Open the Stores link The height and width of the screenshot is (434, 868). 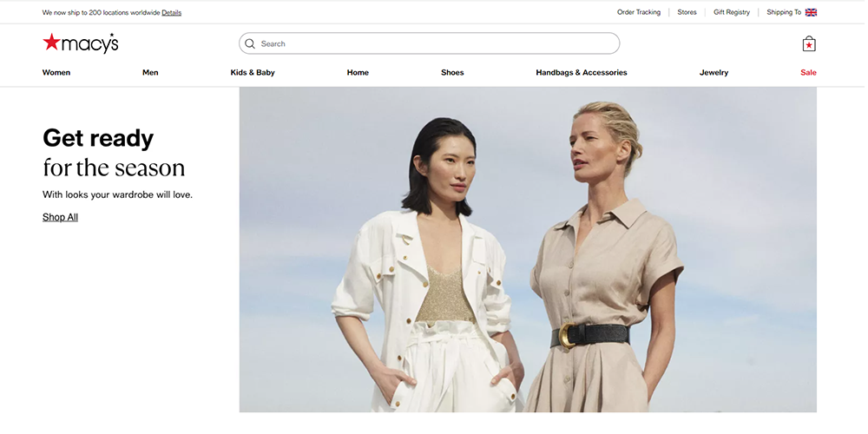pyautogui.click(x=687, y=12)
